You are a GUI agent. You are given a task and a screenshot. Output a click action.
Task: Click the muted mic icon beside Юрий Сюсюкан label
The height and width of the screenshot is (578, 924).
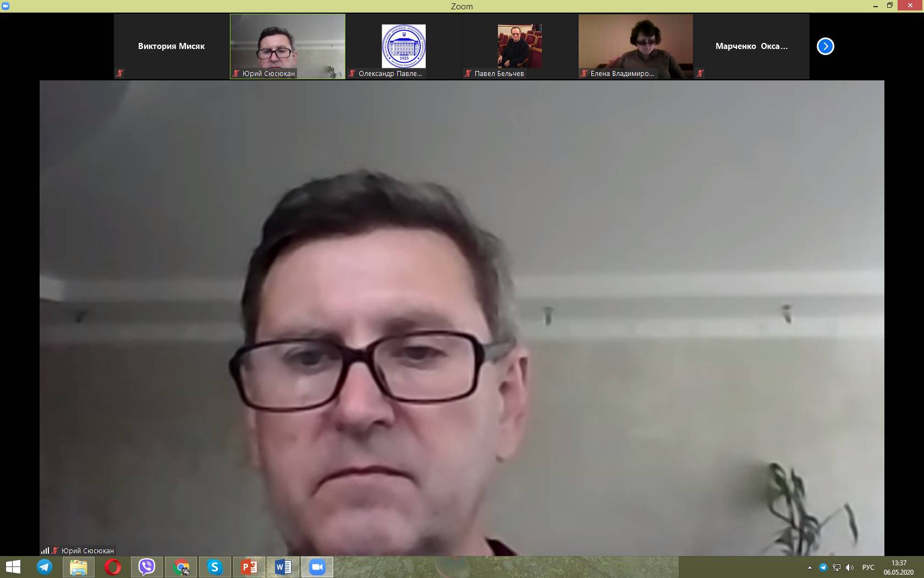coord(55,550)
